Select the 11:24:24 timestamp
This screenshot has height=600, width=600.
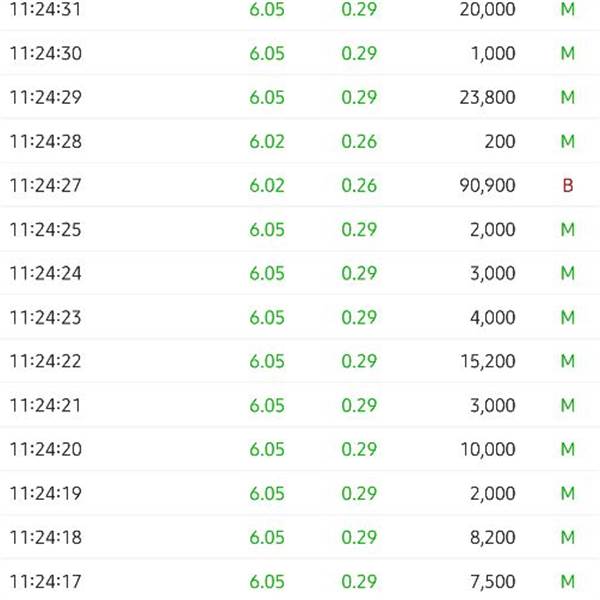click(46, 273)
